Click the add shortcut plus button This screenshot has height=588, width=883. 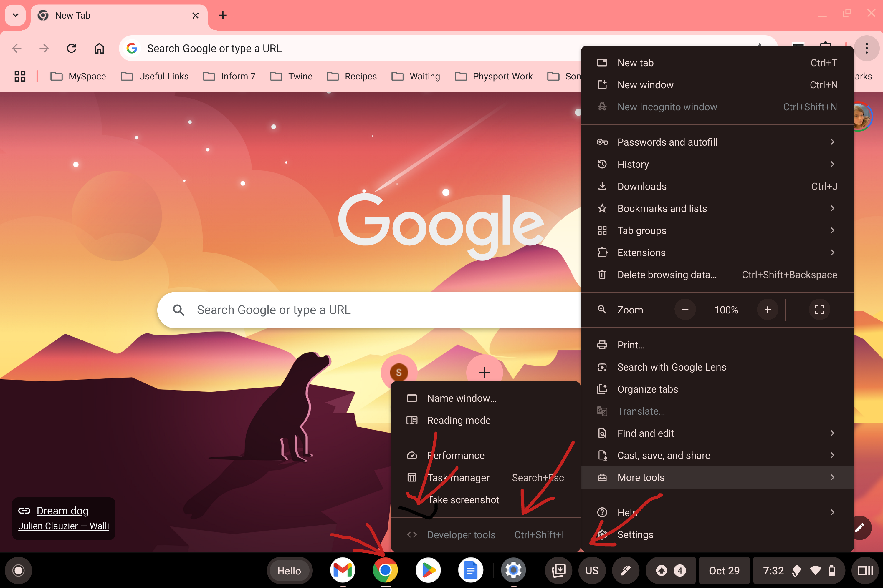pyautogui.click(x=484, y=372)
